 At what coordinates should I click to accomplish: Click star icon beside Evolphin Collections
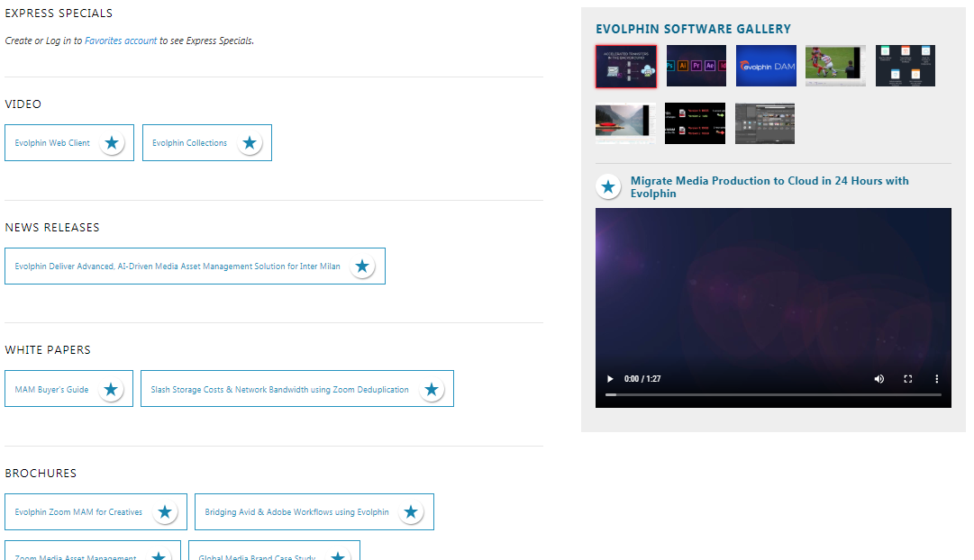point(250,143)
